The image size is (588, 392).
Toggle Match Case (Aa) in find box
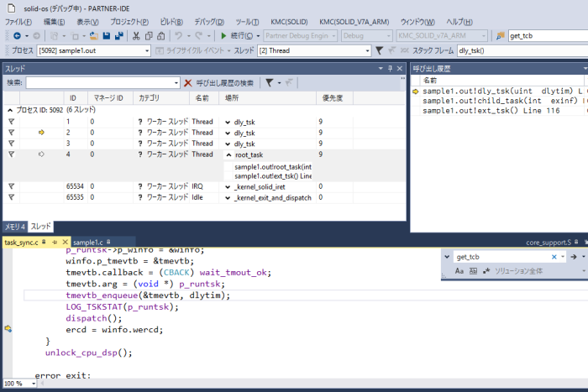[x=461, y=271]
